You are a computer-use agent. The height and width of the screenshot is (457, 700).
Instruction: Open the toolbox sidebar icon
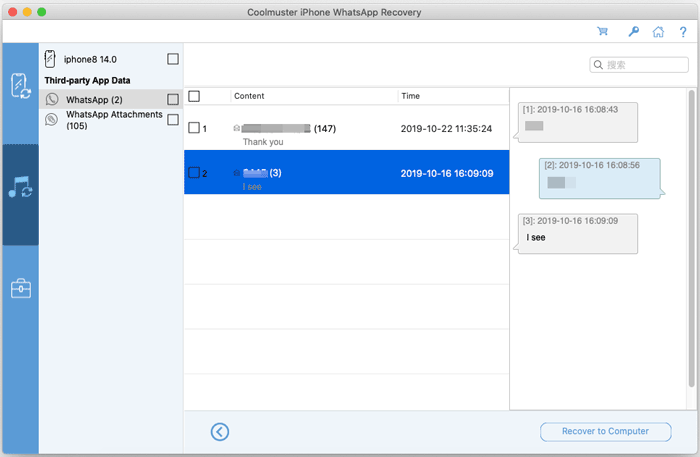pyautogui.click(x=21, y=288)
